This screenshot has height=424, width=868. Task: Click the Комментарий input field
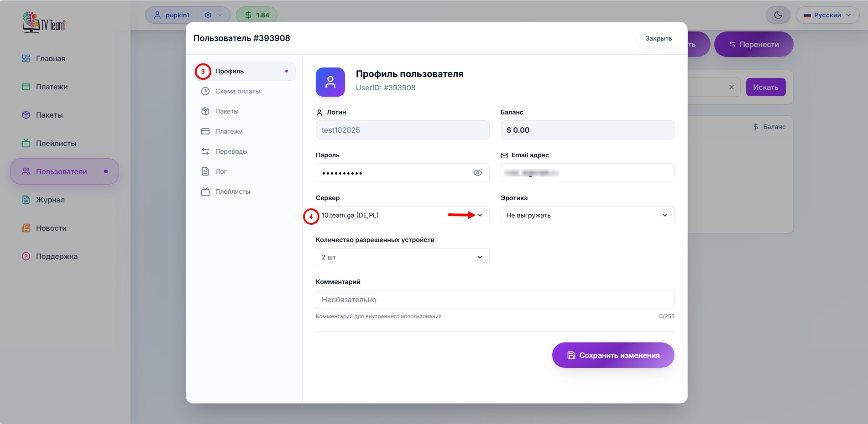tap(495, 300)
